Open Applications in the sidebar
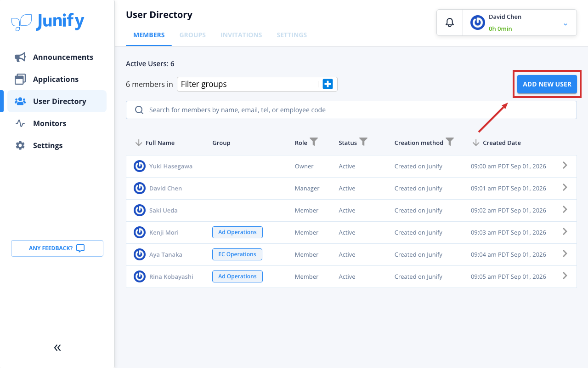 (x=57, y=79)
